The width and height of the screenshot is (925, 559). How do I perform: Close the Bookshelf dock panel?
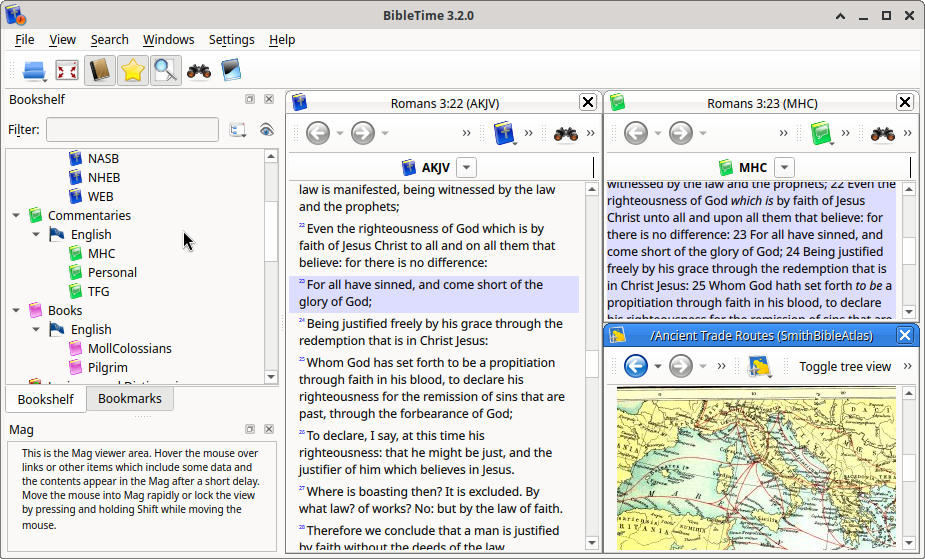pyautogui.click(x=269, y=99)
